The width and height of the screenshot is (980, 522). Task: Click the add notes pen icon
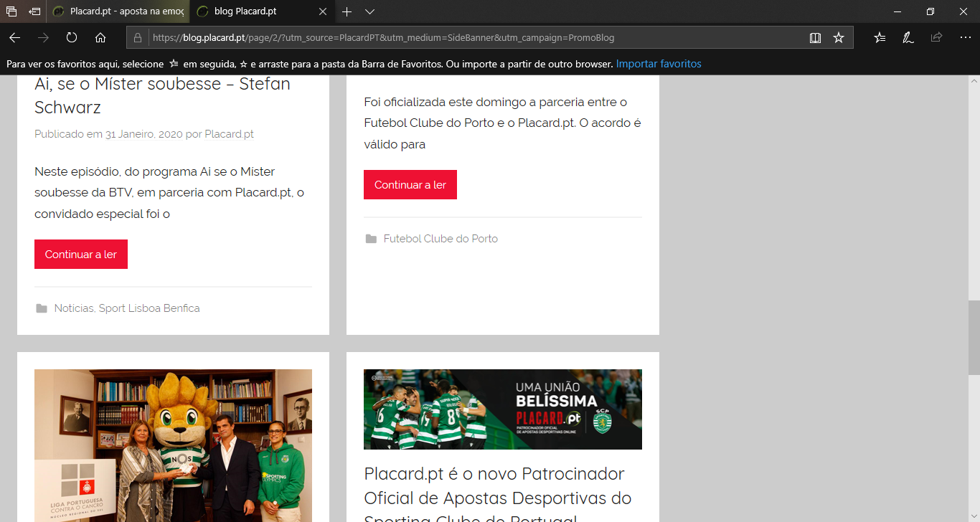coord(908,37)
